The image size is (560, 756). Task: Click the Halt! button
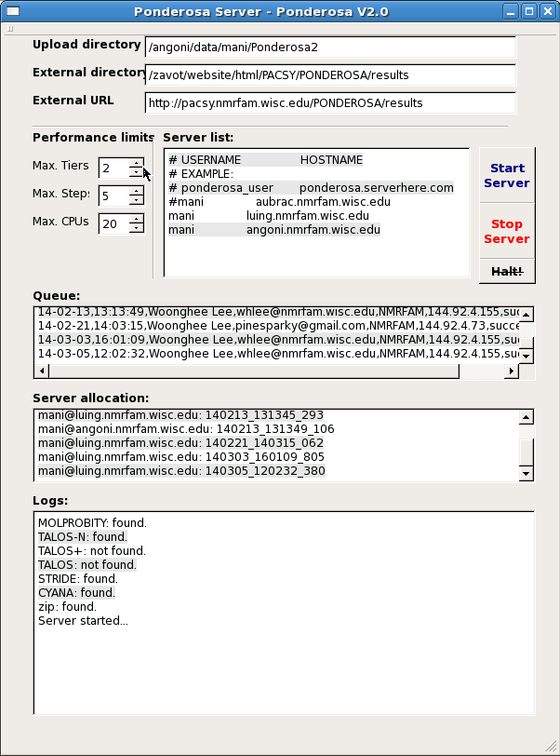[507, 272]
